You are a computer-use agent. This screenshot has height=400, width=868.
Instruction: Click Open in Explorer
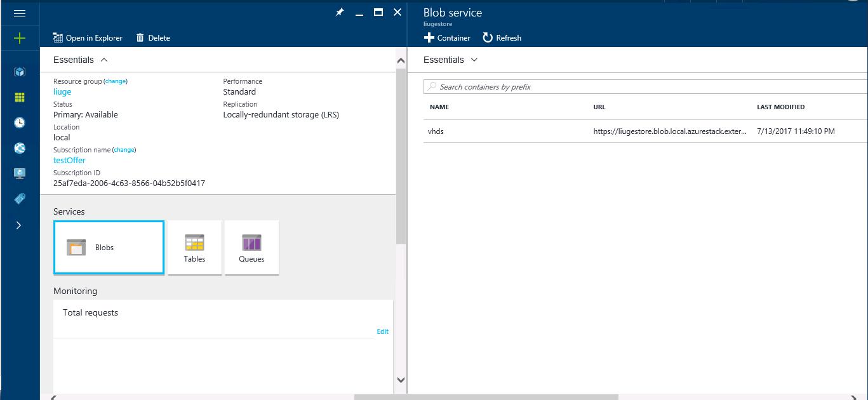88,38
